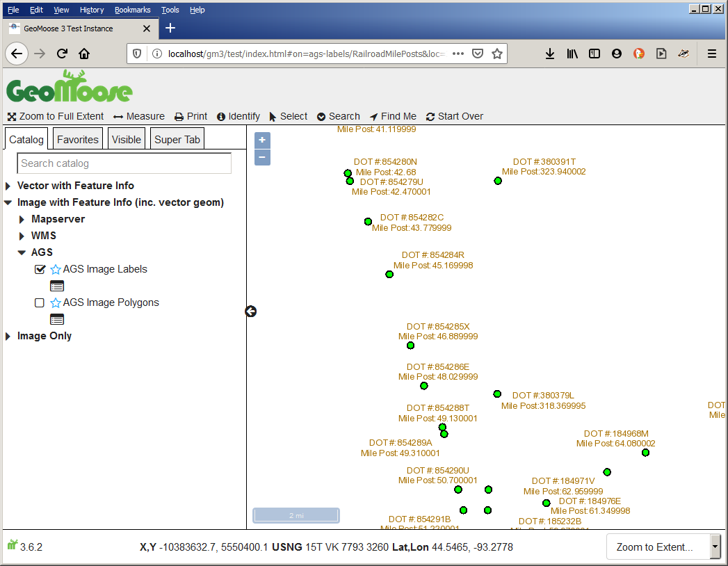Click the GeoMoose logo
This screenshot has height=566, width=728.
70,86
